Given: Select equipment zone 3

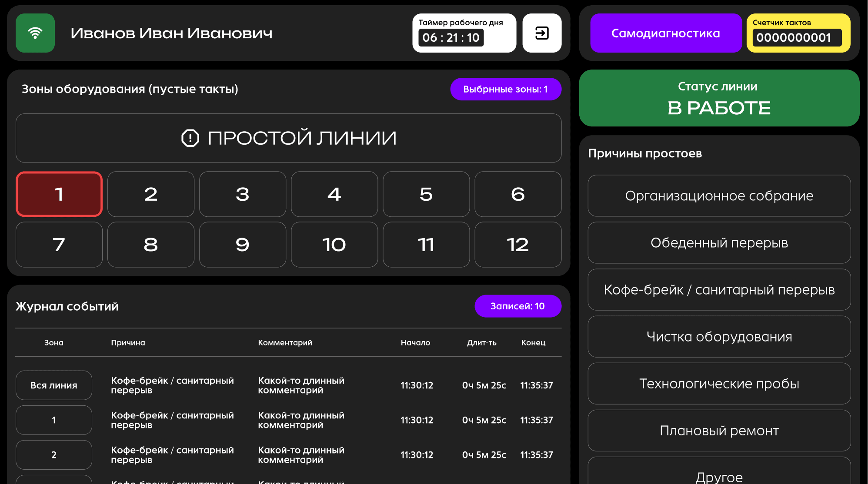Looking at the screenshot, I should pos(243,194).
